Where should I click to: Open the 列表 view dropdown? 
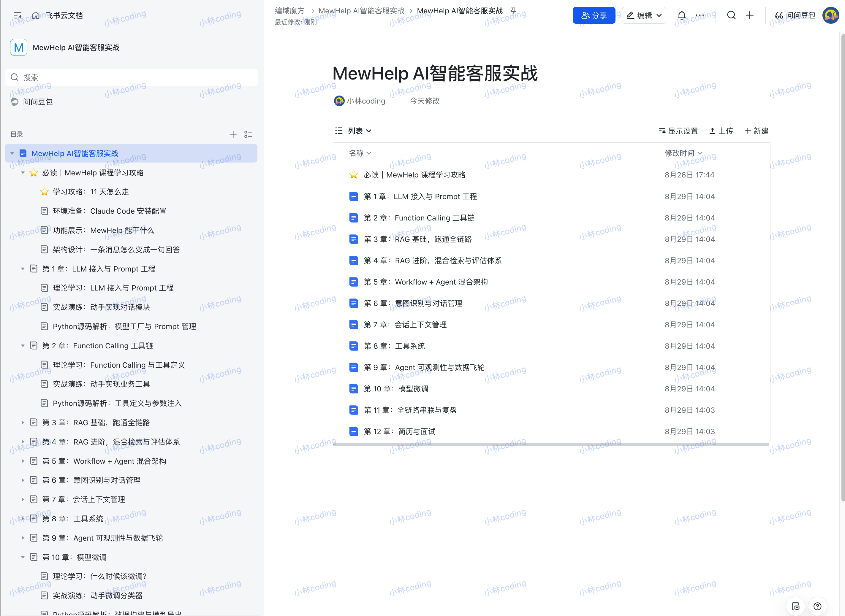coord(353,131)
